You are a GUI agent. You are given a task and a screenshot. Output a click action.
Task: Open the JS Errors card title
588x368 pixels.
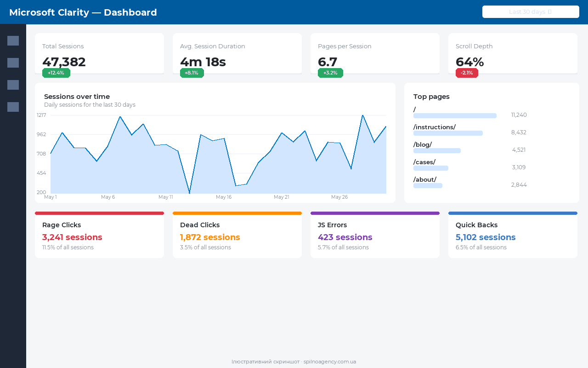tap(333, 225)
